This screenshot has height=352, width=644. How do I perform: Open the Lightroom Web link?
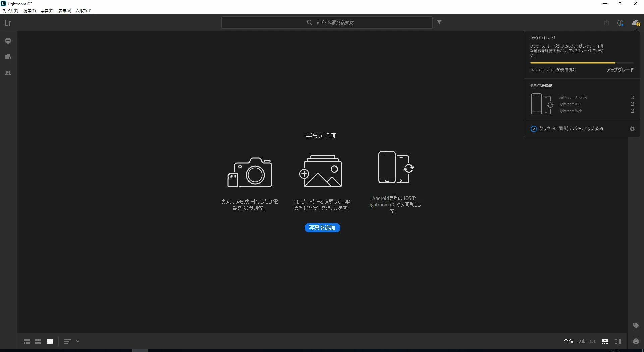570,111
